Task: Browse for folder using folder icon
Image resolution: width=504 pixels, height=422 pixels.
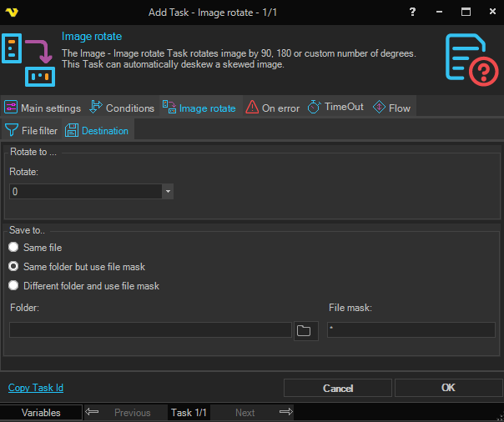Action: click(x=305, y=330)
